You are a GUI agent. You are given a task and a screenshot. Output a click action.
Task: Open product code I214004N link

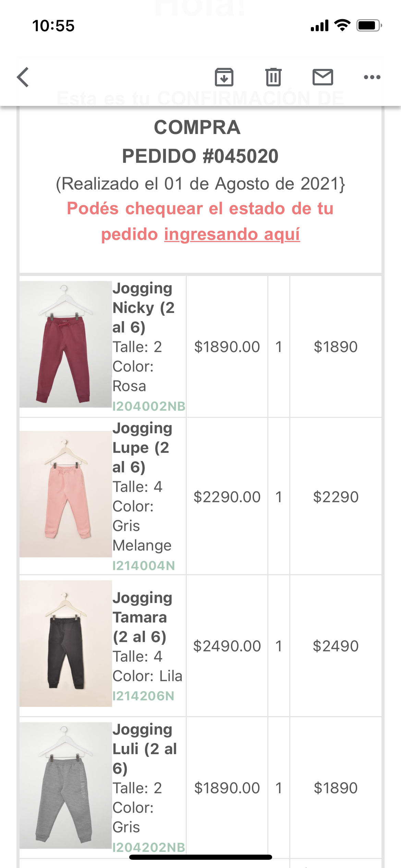pyautogui.click(x=144, y=566)
